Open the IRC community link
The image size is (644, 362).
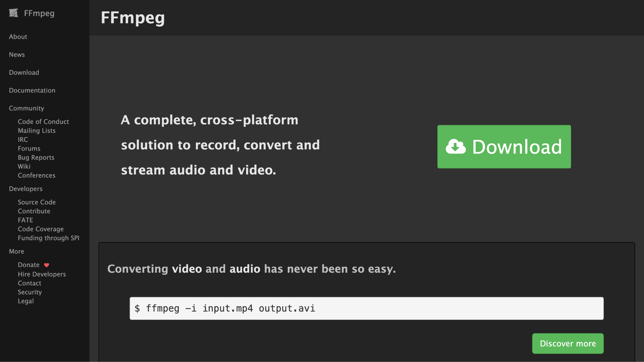[x=23, y=139]
